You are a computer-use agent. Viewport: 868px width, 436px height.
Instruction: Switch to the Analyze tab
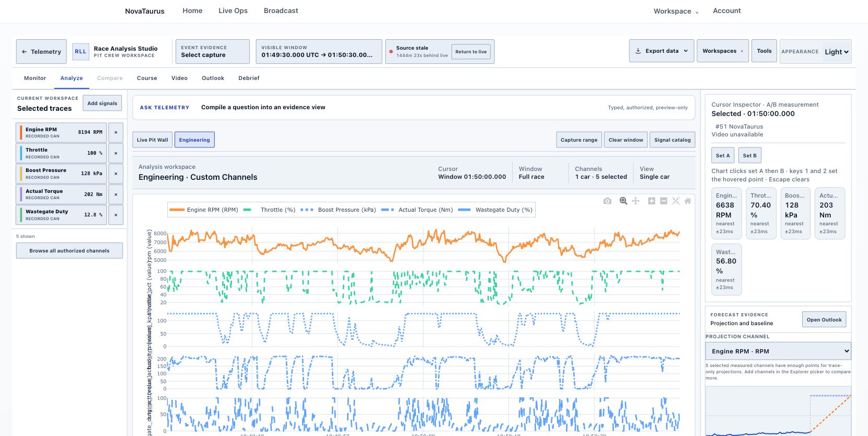72,78
